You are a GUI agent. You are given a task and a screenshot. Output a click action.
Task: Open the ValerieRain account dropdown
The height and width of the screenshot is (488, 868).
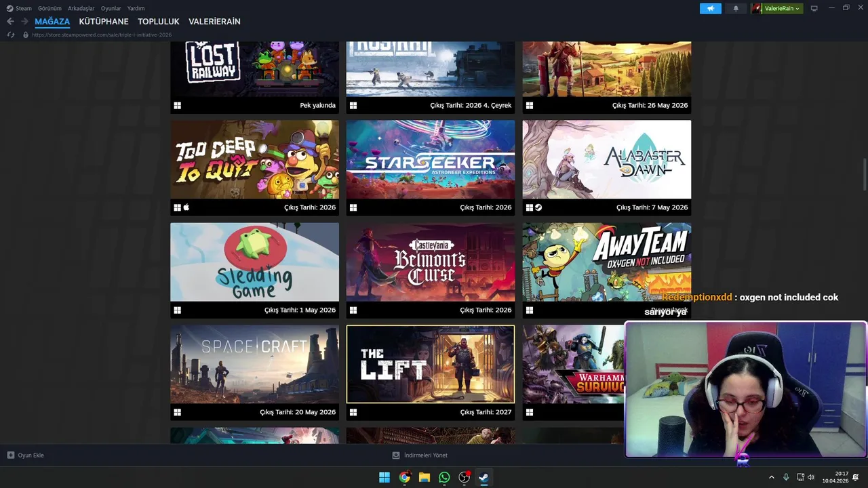tap(776, 8)
